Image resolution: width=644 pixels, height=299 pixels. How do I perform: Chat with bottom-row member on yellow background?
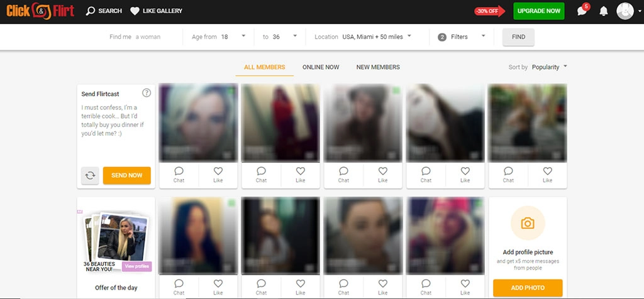point(179,287)
